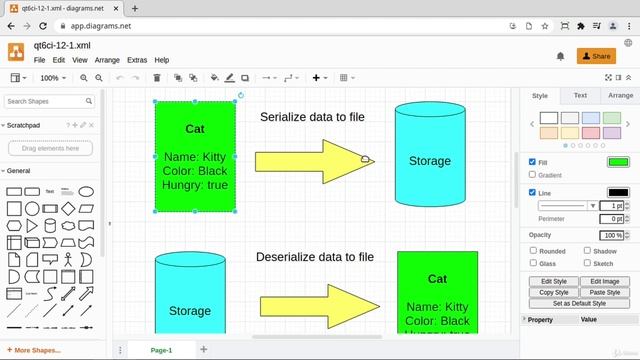Viewport: 640px width, 360px height.
Task: Open the Table grid dropdown
Action: click(347, 78)
